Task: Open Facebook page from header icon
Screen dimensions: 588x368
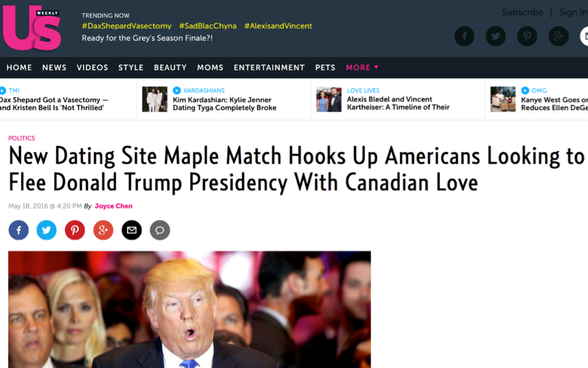Action: 464,37
